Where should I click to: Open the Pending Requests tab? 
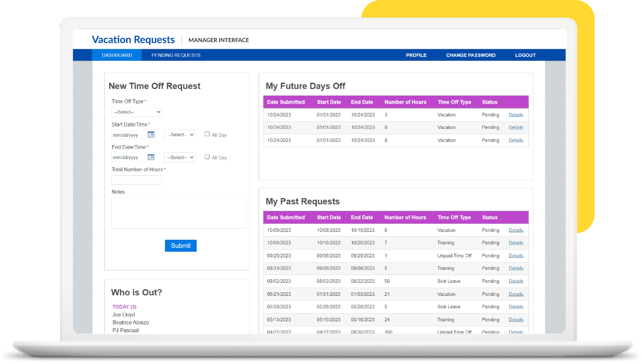[176, 55]
